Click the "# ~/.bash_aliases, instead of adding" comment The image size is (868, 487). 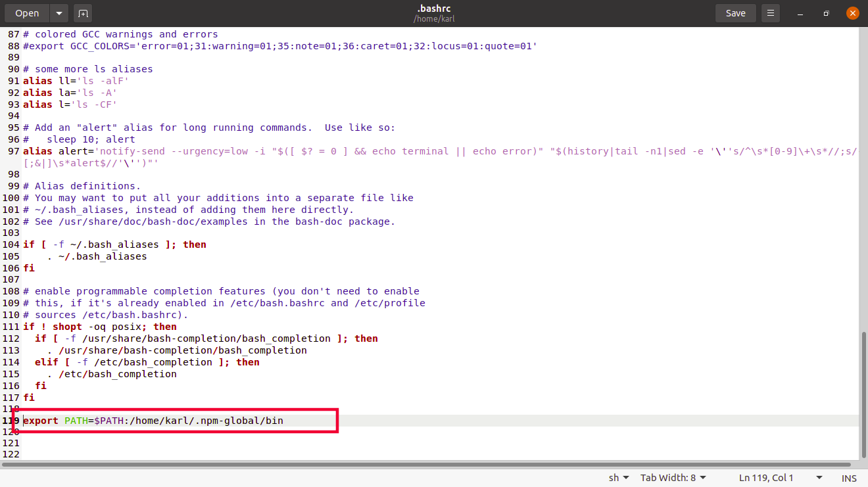(189, 210)
